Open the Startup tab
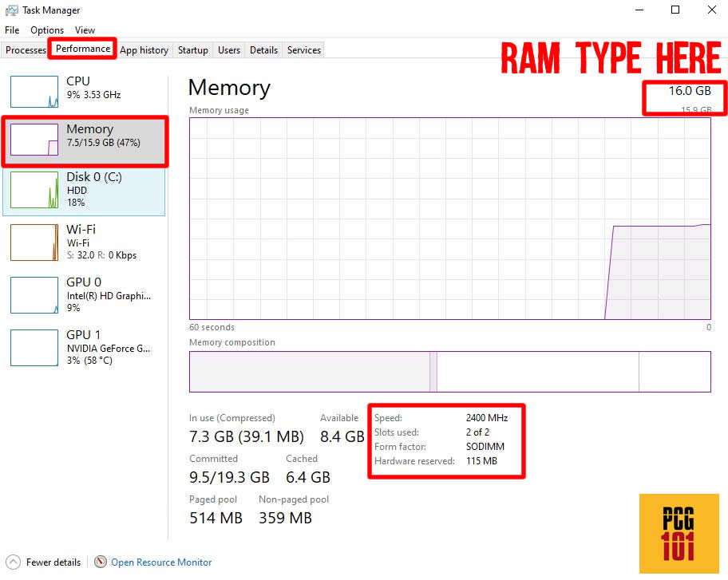Image resolution: width=728 pixels, height=580 pixels. pos(192,50)
